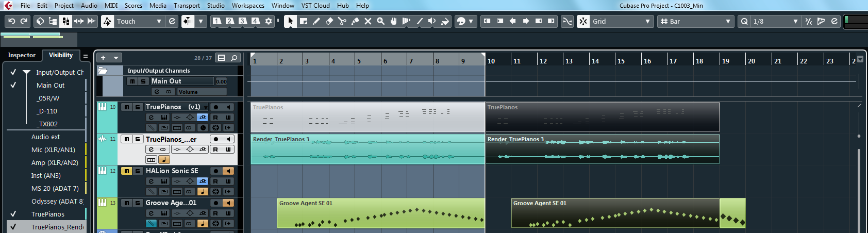
Task: Select the Object Selection arrow tool
Action: 290,21
